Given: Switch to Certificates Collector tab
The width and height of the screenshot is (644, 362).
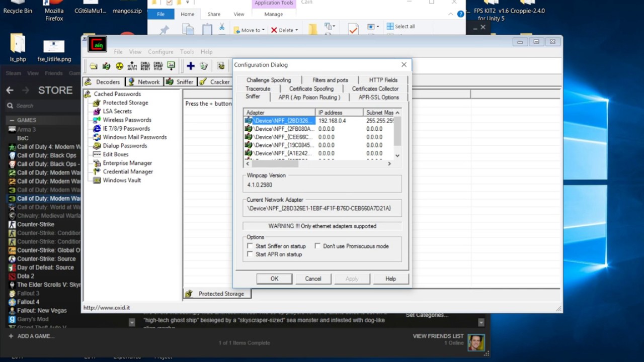Looking at the screenshot, I should [x=375, y=88].
